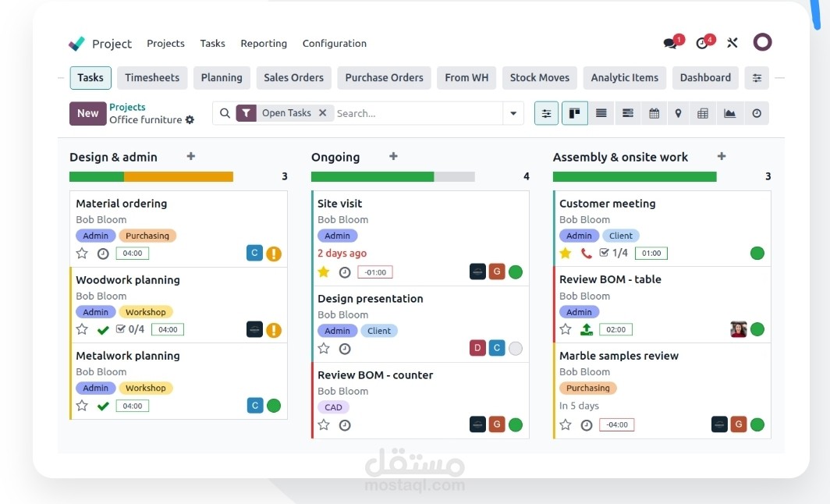
Task: Star the Marble samples review task
Action: 566,424
